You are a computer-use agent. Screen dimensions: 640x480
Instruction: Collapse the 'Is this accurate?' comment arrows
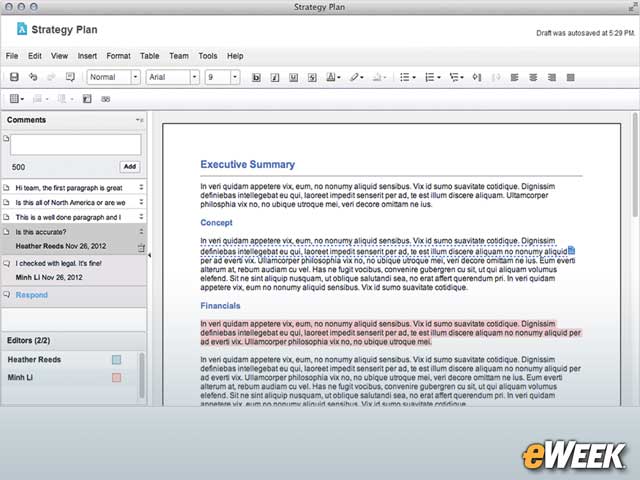[141, 231]
